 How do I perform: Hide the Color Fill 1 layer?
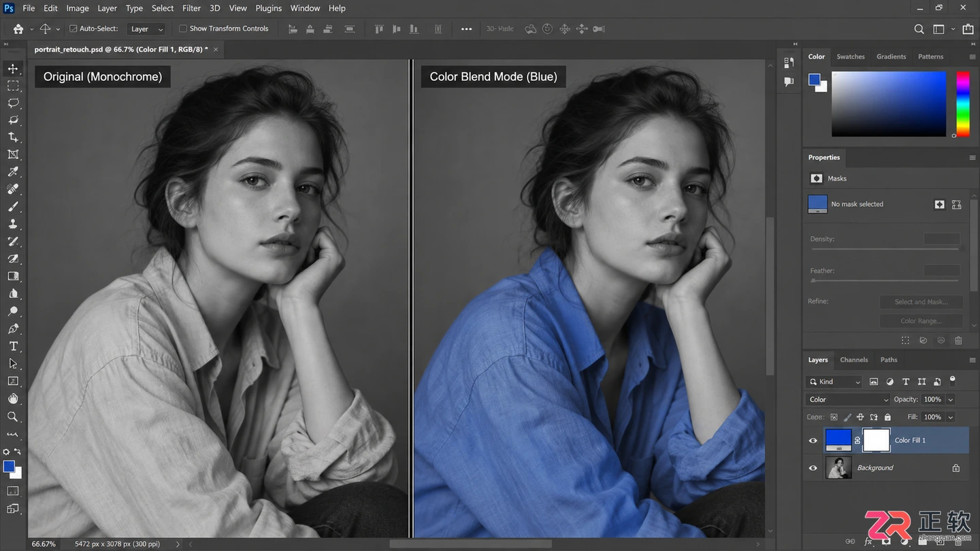813,441
